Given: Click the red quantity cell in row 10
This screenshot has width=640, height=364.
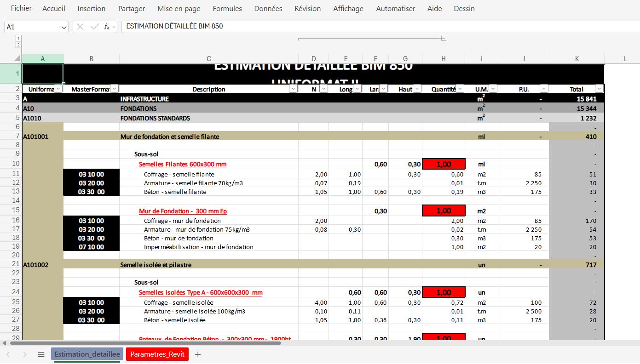Looking at the screenshot, I should [444, 164].
